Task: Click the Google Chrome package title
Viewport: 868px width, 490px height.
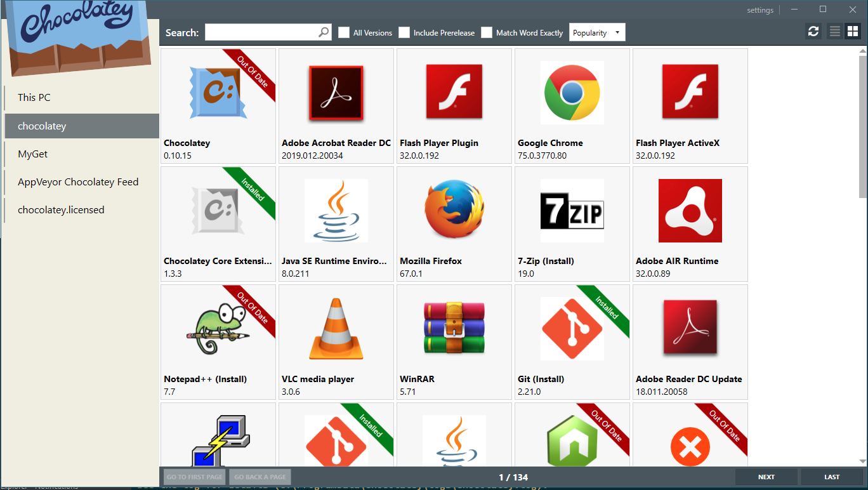Action: (550, 143)
